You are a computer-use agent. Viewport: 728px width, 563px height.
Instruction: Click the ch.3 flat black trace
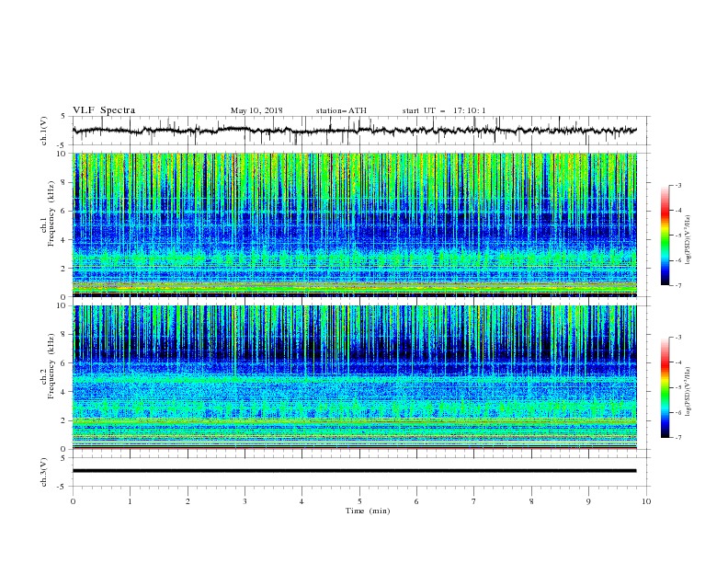click(355, 471)
